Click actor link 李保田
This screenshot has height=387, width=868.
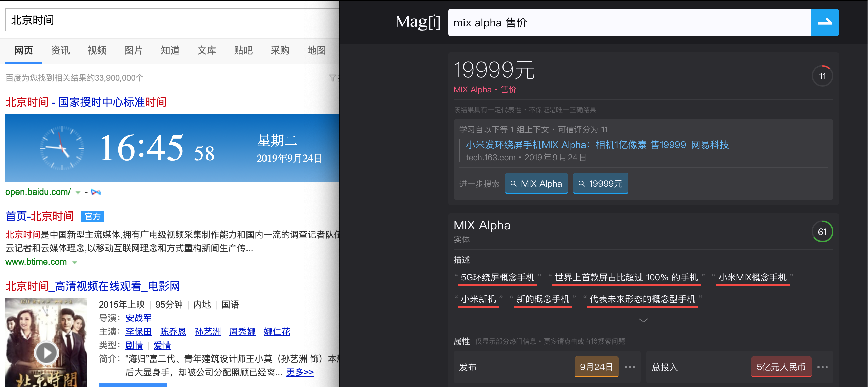pyautogui.click(x=139, y=332)
